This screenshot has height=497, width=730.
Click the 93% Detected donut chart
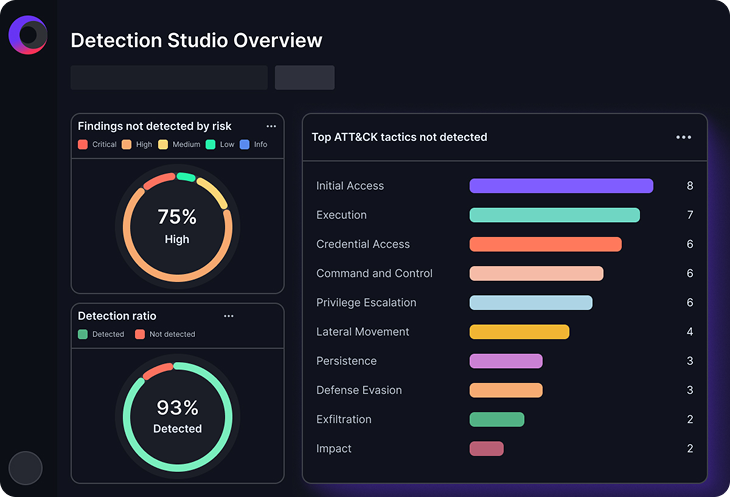tap(177, 417)
